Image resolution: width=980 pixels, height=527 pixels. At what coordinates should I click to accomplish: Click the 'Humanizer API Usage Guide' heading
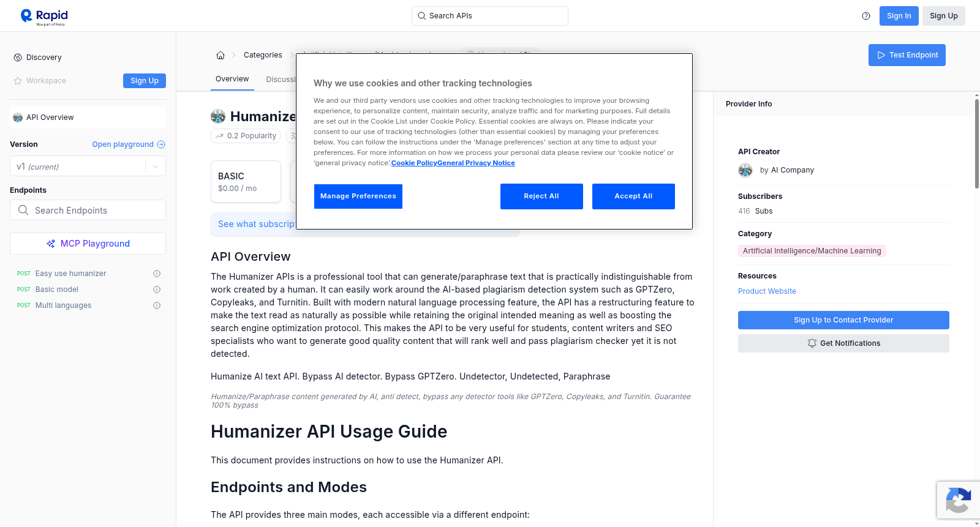coord(329,432)
